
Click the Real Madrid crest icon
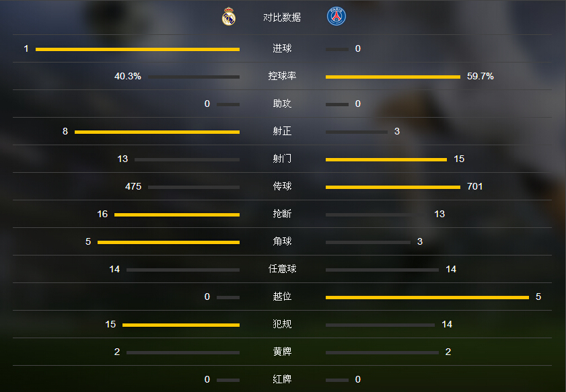(229, 17)
